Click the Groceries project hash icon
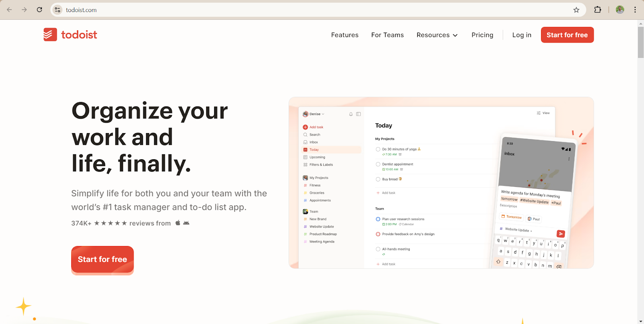The width and height of the screenshot is (644, 324). click(x=305, y=193)
